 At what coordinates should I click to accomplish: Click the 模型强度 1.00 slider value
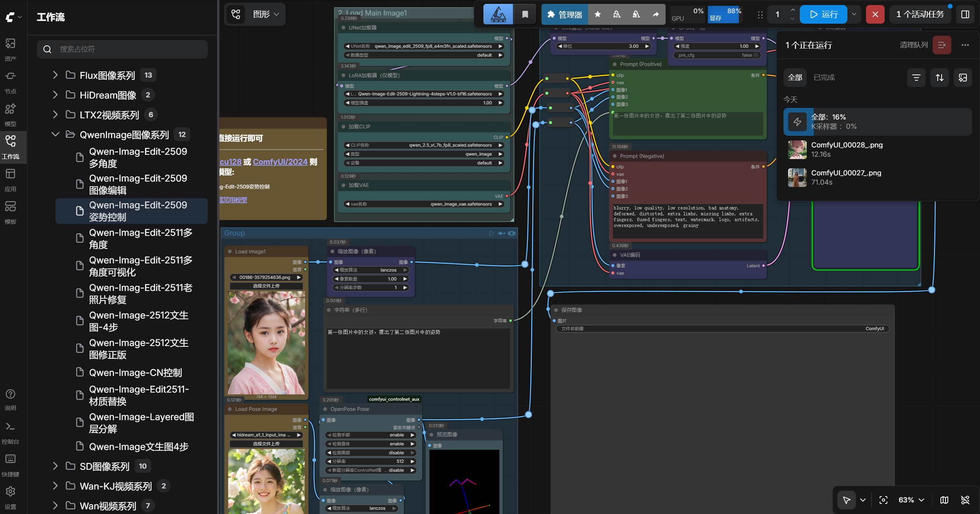click(x=424, y=103)
